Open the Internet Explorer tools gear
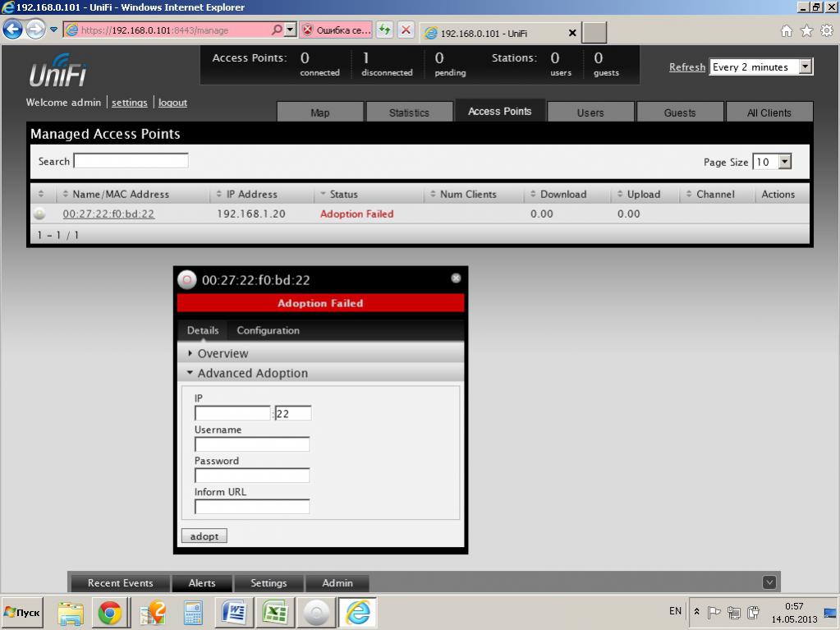The height and width of the screenshot is (630, 840). 826,30
